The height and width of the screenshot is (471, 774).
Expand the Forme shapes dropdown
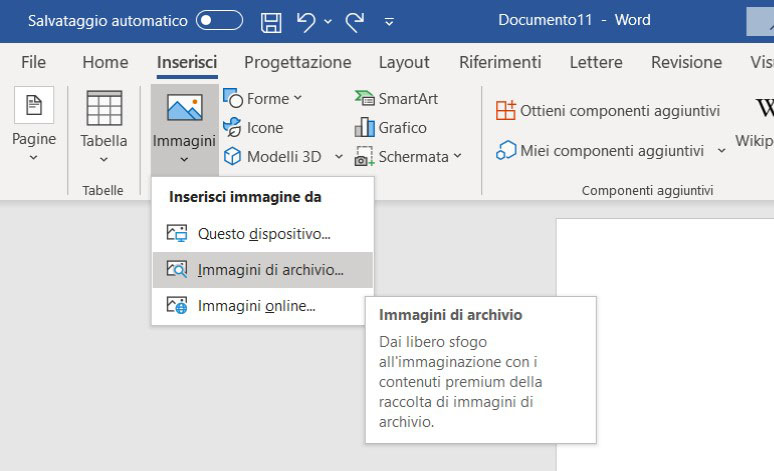point(297,99)
